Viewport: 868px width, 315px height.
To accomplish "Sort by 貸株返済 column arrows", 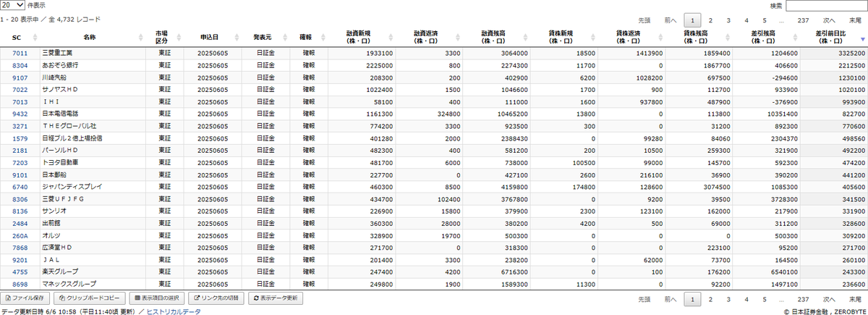I will [x=660, y=37].
